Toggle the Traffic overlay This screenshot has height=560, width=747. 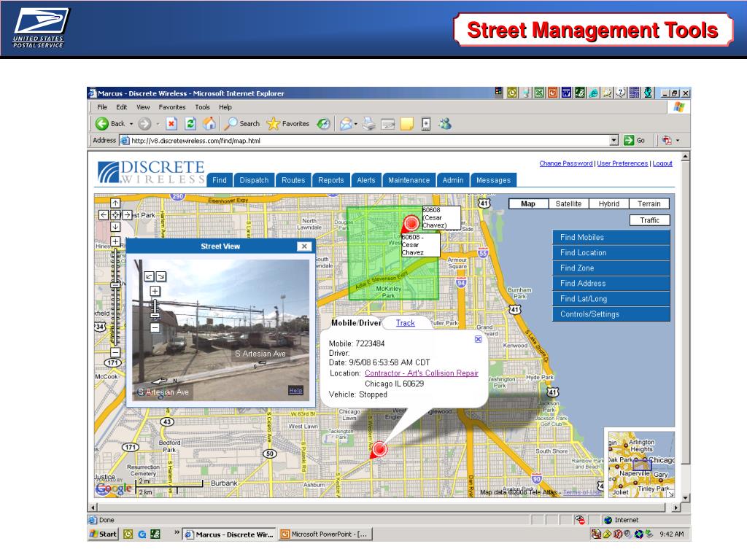pyautogui.click(x=649, y=220)
